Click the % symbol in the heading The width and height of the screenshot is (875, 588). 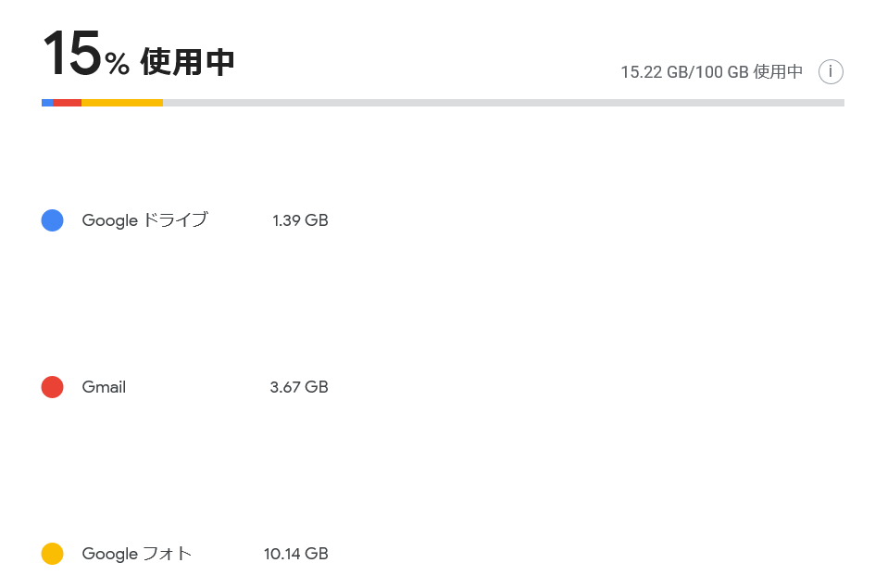coord(118,63)
